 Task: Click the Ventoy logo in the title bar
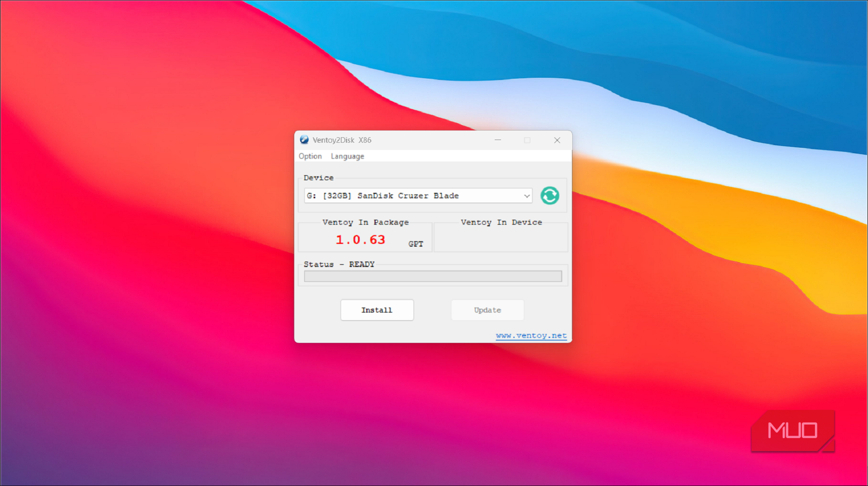tap(304, 140)
